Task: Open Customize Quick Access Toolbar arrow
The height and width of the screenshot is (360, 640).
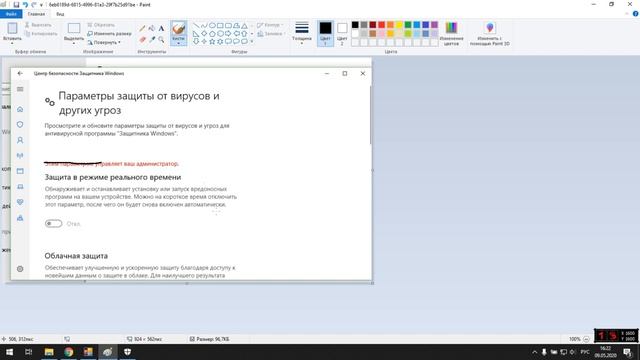Action: coord(41,5)
